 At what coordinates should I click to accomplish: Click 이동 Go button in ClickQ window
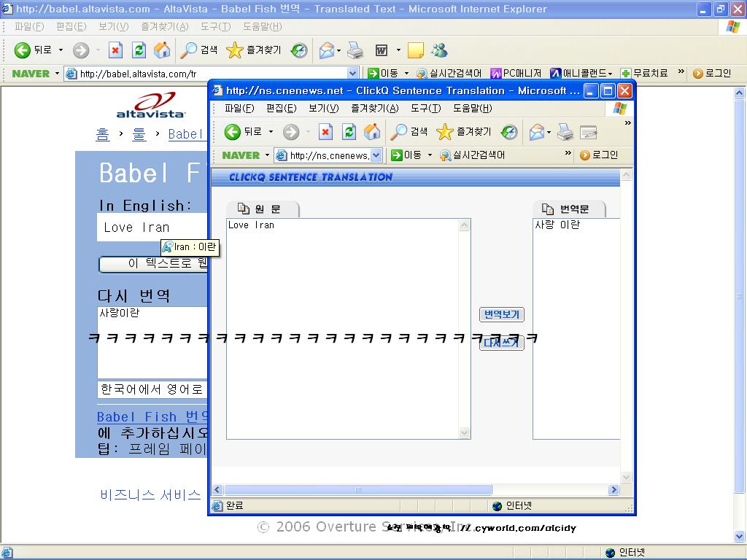pyautogui.click(x=406, y=155)
